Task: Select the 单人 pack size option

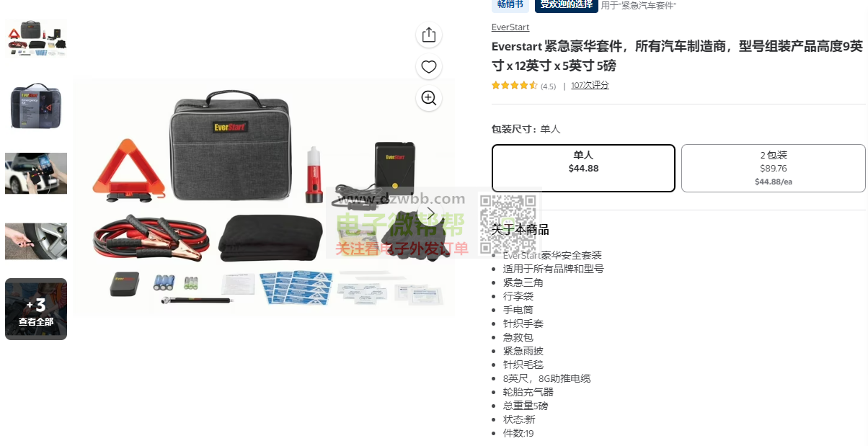Action: [583, 168]
